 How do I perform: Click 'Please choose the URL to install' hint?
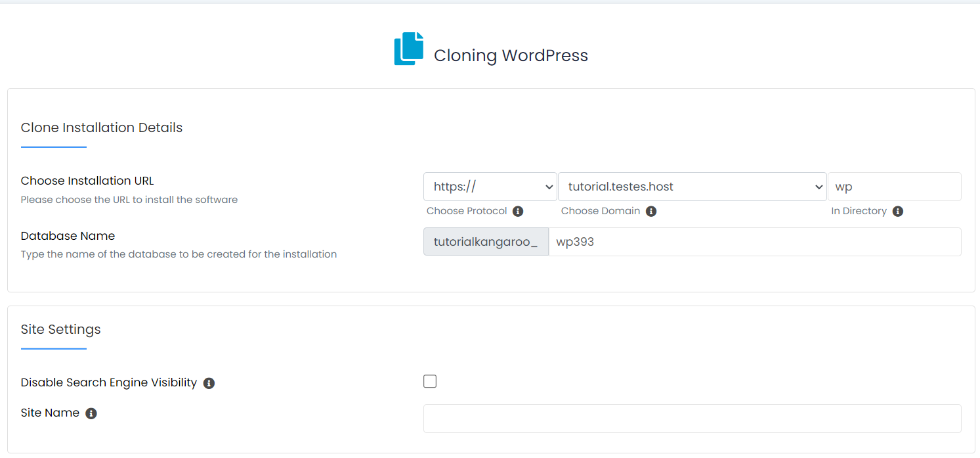tap(129, 199)
